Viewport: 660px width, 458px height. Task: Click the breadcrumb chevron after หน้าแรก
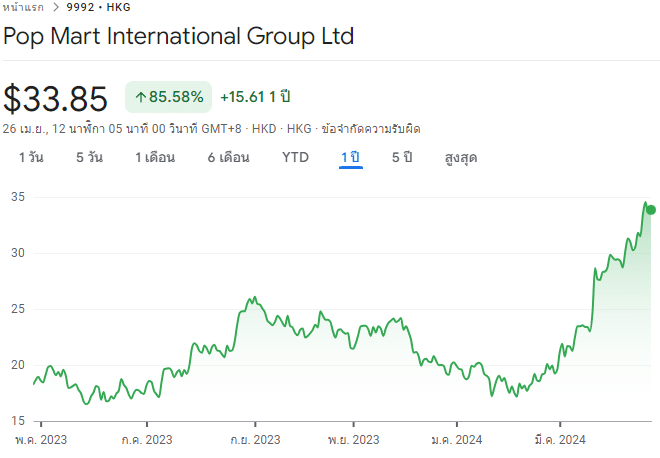(55, 7)
